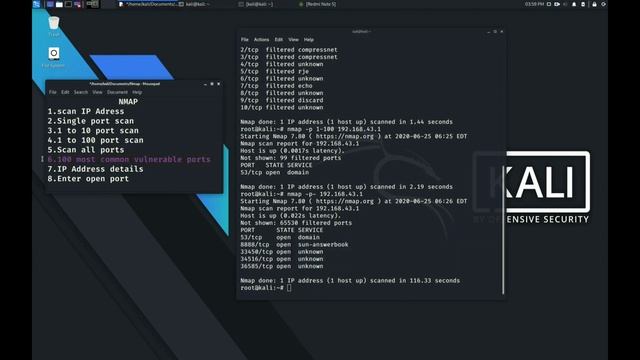Open Mousepad Edit menu
640x360 pixels.
65,92
